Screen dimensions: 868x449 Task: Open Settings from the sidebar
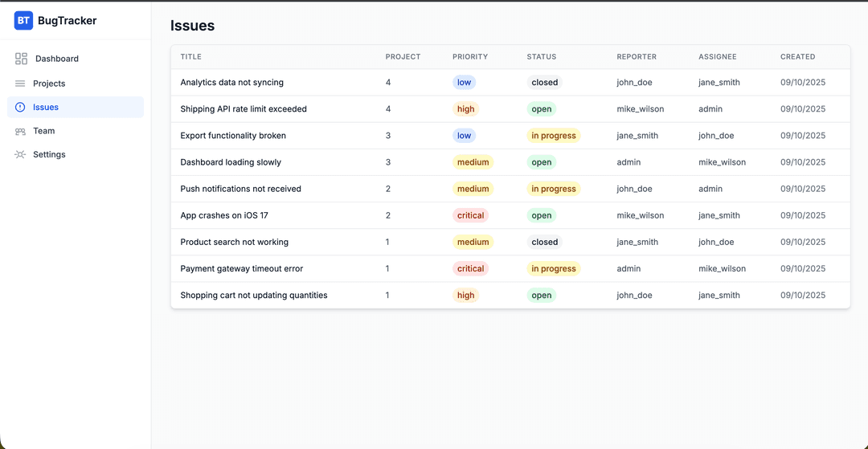coord(49,154)
